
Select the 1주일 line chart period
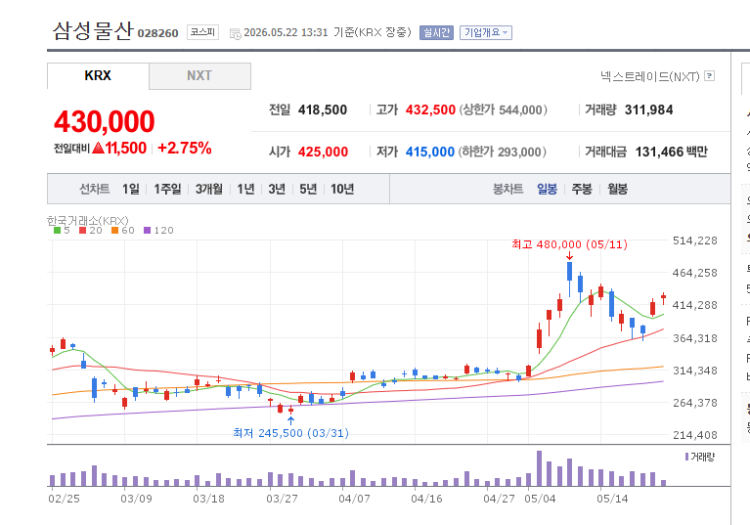[x=167, y=189]
